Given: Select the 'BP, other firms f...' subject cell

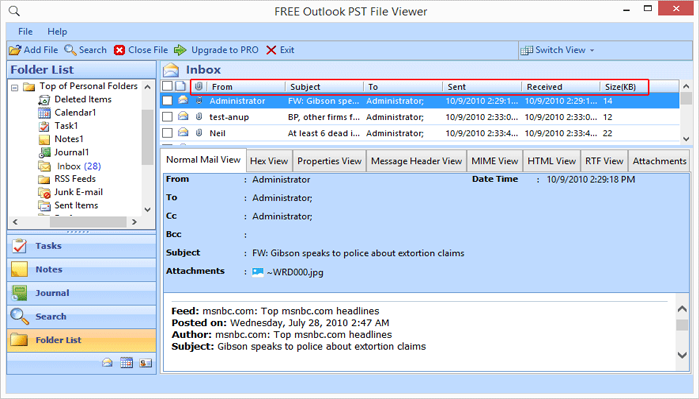Looking at the screenshot, I should click(324, 117).
